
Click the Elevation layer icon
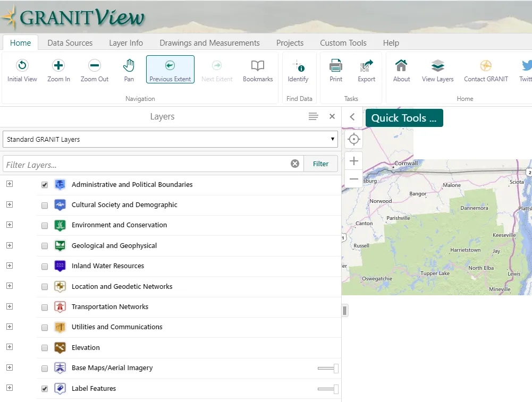click(60, 348)
